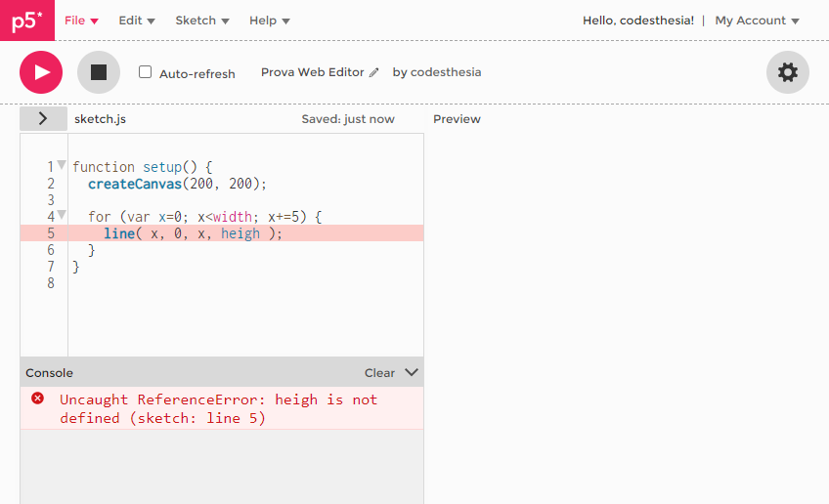Click the Console header label
This screenshot has width=829, height=504.
[x=49, y=373]
